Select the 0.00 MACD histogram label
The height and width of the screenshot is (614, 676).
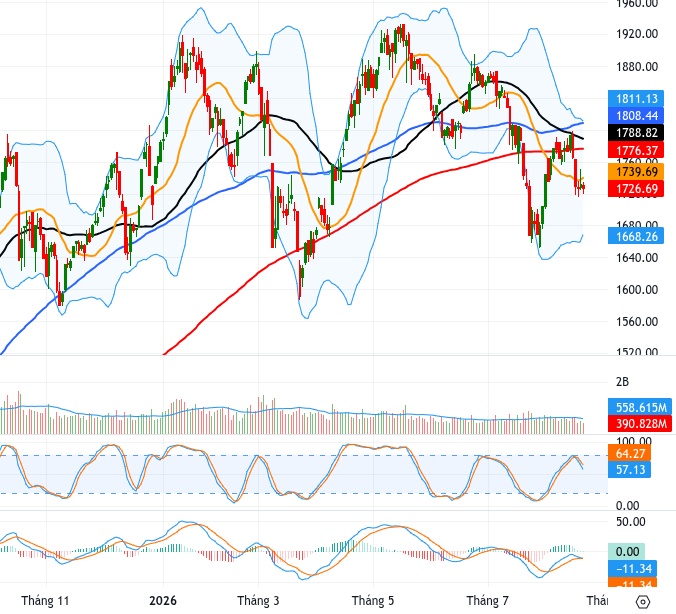coord(626,552)
